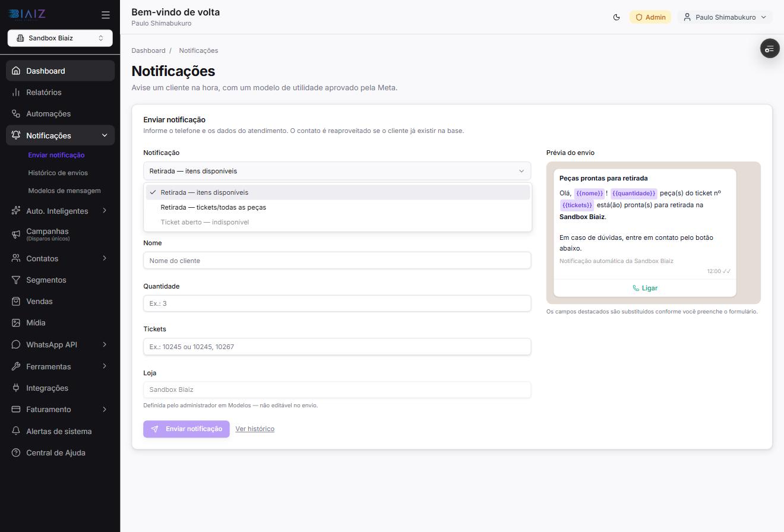Click the Faturamento card icon
The image size is (784, 532).
(16, 409)
